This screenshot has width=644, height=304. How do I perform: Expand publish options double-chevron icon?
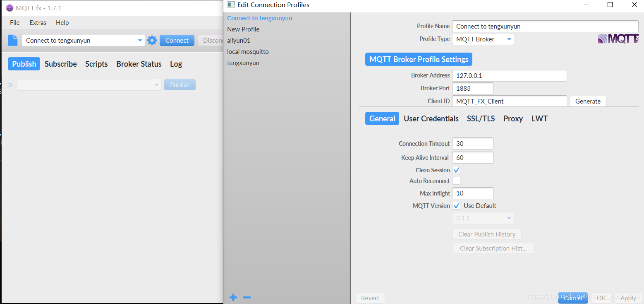tap(10, 85)
